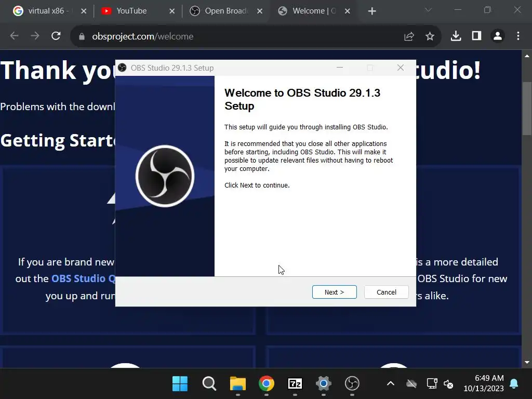Screen dimensions: 532x399
Task: Open Chrome three-dot menu
Action: [x=518, y=36]
